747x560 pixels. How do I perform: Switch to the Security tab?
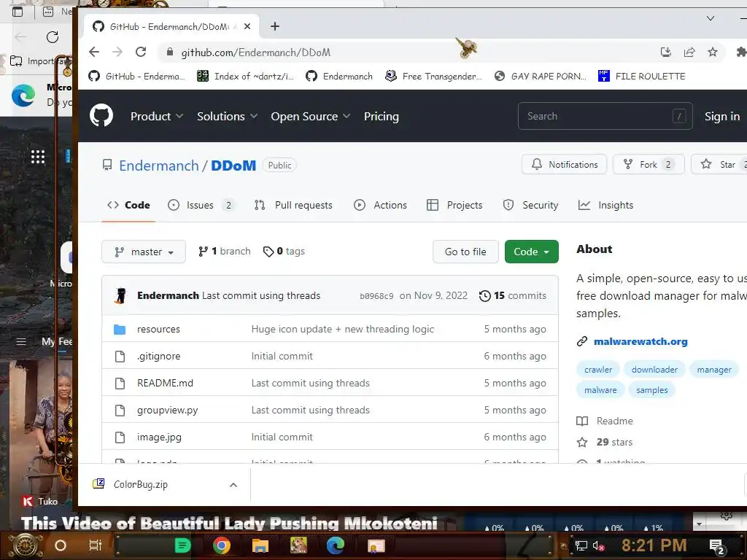click(x=530, y=205)
